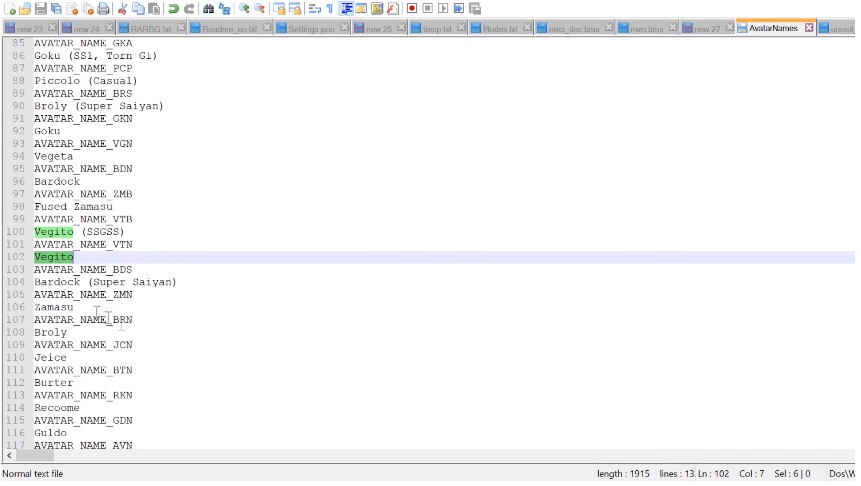Image resolution: width=861 pixels, height=486 pixels.
Task: Click 'length : 1915' in status bar
Action: tap(623, 474)
